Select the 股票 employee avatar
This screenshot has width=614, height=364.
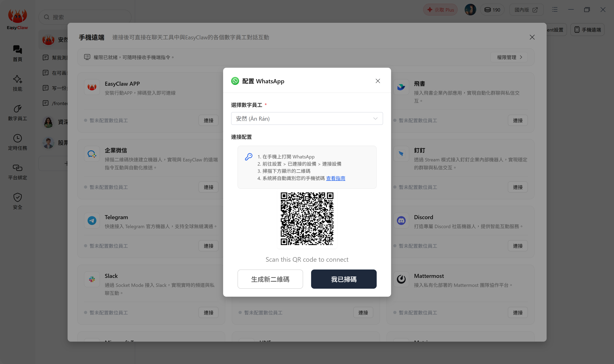(48, 143)
